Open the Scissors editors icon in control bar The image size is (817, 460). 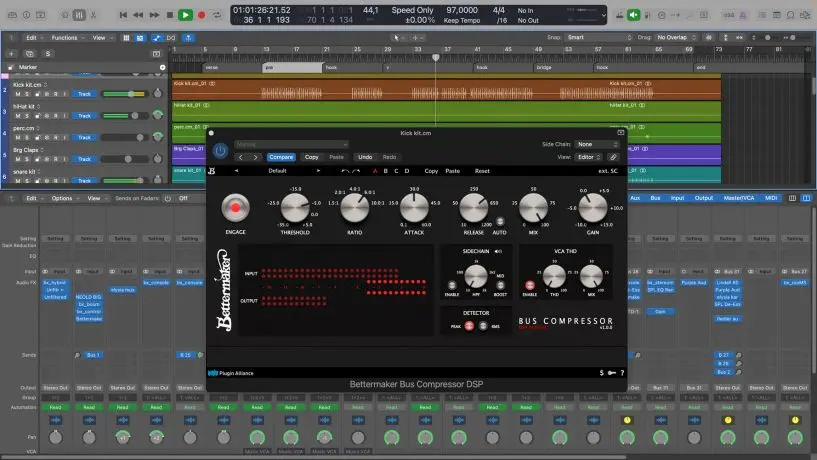pyautogui.click(x=94, y=15)
